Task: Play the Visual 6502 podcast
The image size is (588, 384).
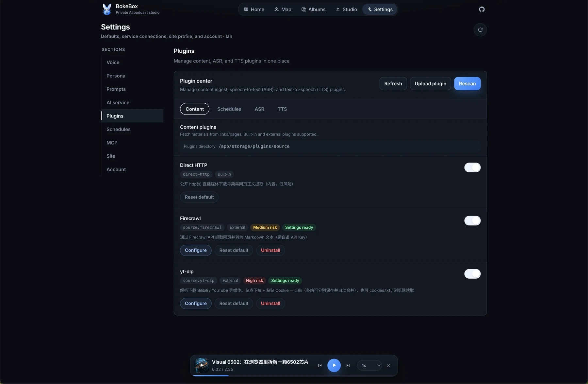Action: pos(334,365)
